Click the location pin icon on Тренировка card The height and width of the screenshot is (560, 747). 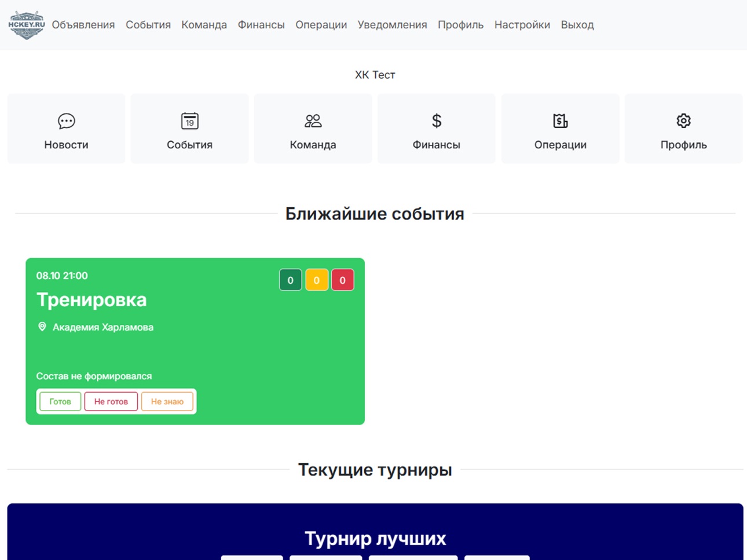tap(42, 327)
